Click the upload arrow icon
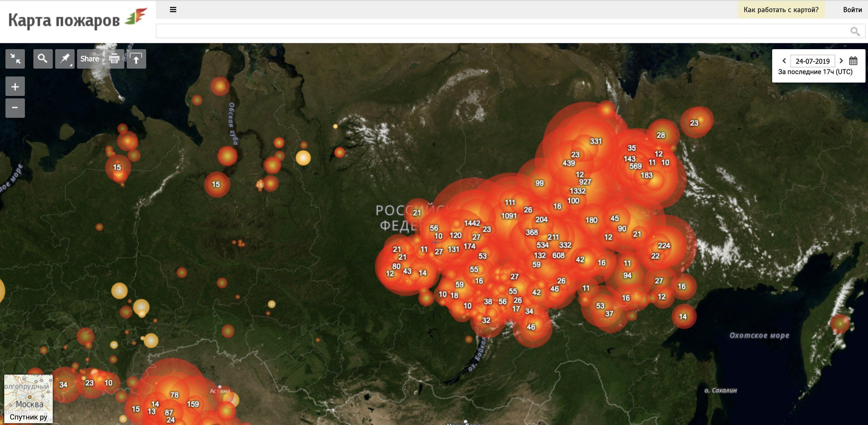 [136, 59]
